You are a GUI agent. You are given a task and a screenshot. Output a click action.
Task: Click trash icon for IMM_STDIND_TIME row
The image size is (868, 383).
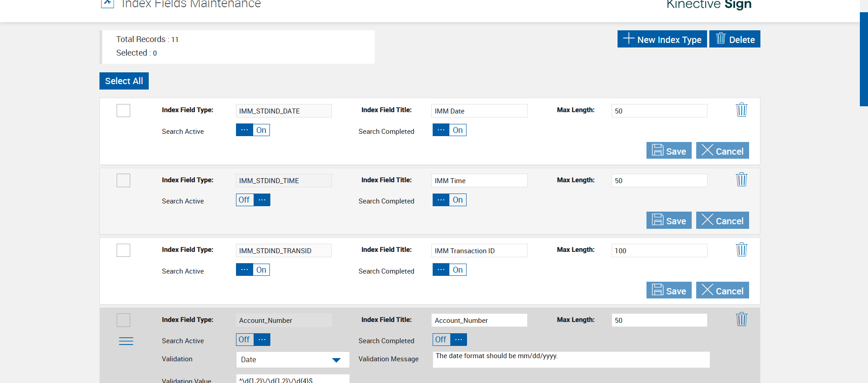click(741, 180)
